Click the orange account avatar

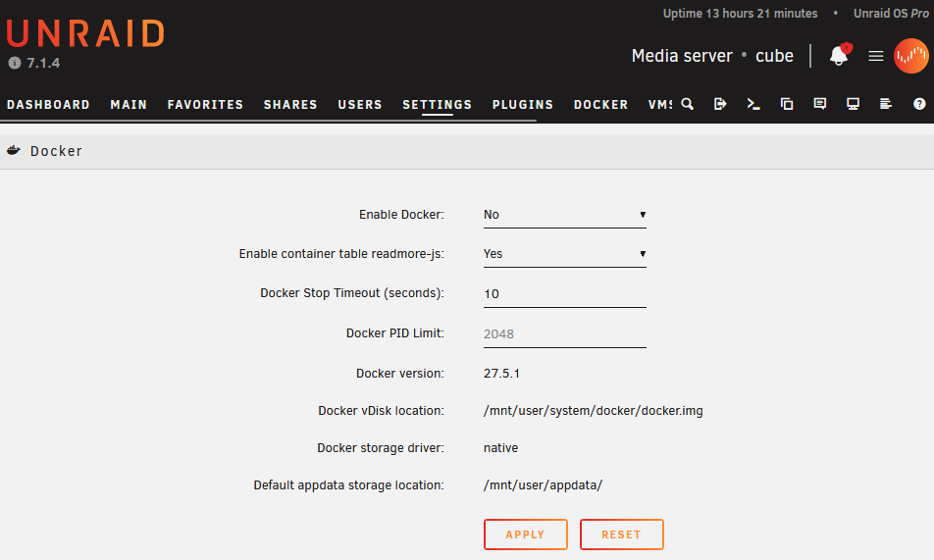coord(910,56)
